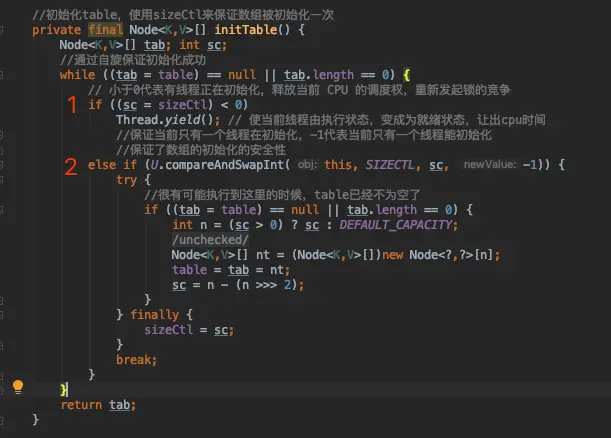Click the comment about table已经不为空了
Screen dimensions: 611x438
pos(282,195)
